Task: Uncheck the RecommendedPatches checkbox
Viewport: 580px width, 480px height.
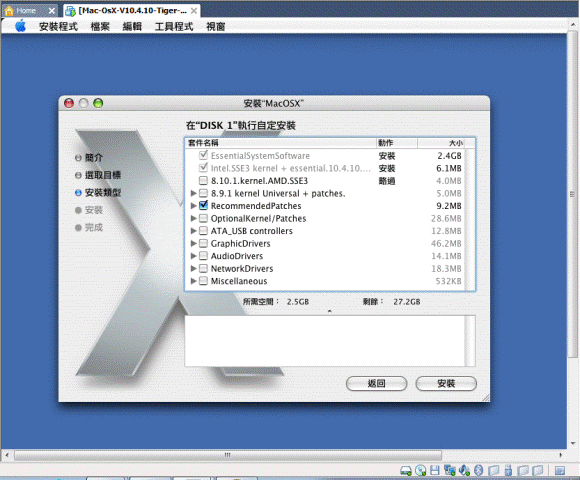Action: pos(203,205)
